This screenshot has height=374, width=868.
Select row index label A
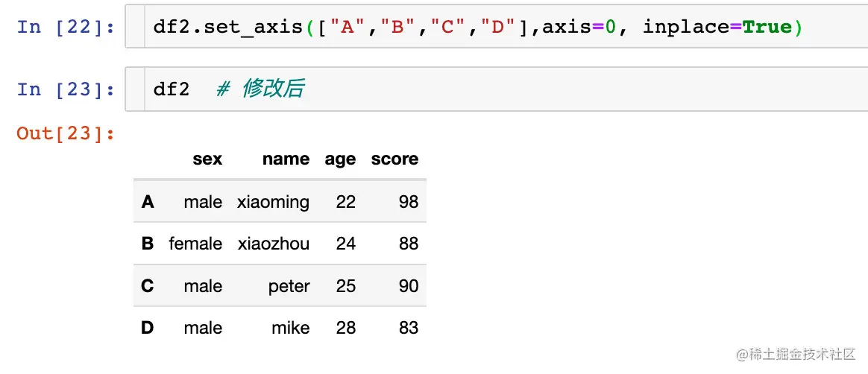[147, 202]
